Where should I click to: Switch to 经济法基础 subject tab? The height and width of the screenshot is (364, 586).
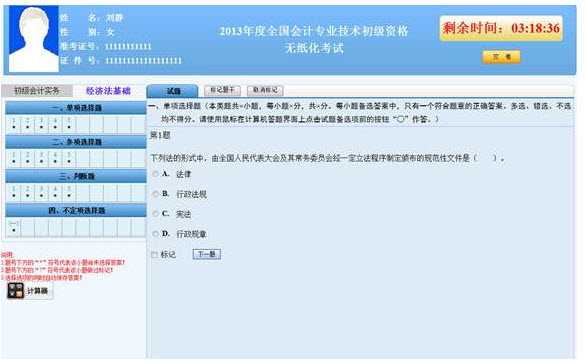tap(108, 90)
